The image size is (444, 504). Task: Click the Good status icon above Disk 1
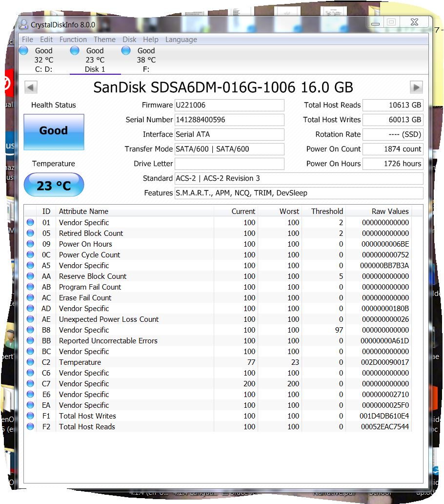coord(75,50)
